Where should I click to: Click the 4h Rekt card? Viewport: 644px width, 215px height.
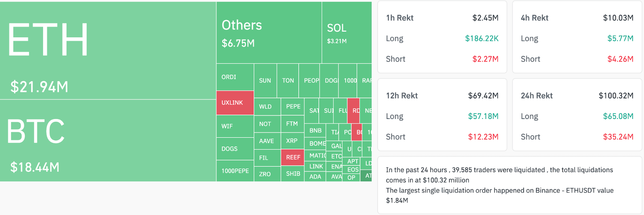(577, 37)
